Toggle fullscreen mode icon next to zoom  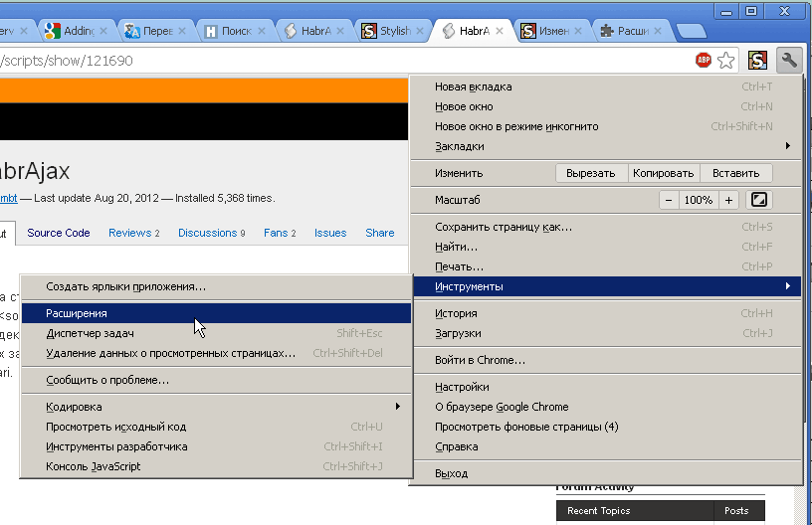(x=758, y=200)
